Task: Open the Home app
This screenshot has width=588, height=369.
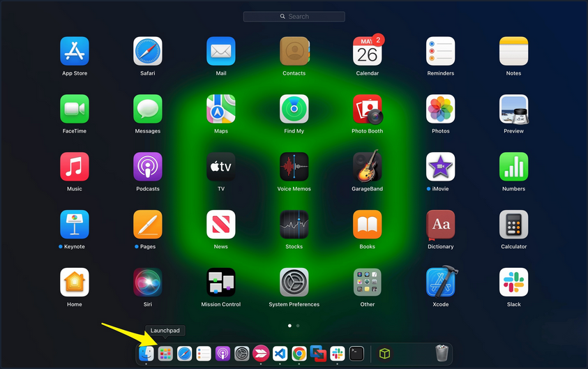Action: click(x=75, y=282)
